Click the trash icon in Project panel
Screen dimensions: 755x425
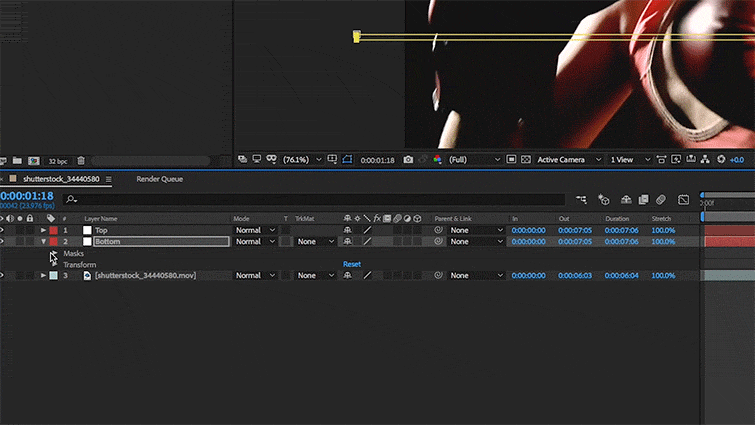pos(81,160)
